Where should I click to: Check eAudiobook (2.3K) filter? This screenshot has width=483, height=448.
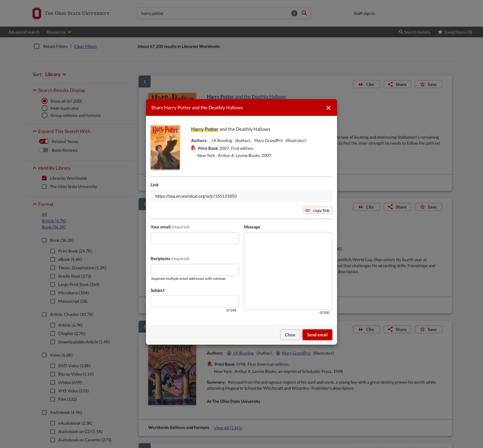pyautogui.click(x=53, y=423)
